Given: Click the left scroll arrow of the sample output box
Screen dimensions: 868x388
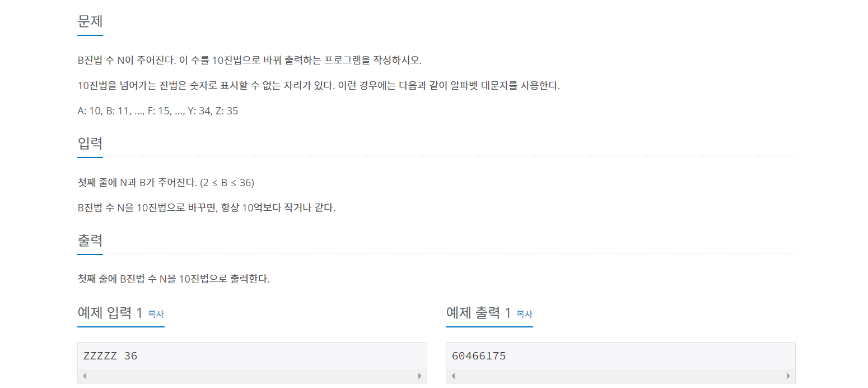Looking at the screenshot, I should [452, 376].
